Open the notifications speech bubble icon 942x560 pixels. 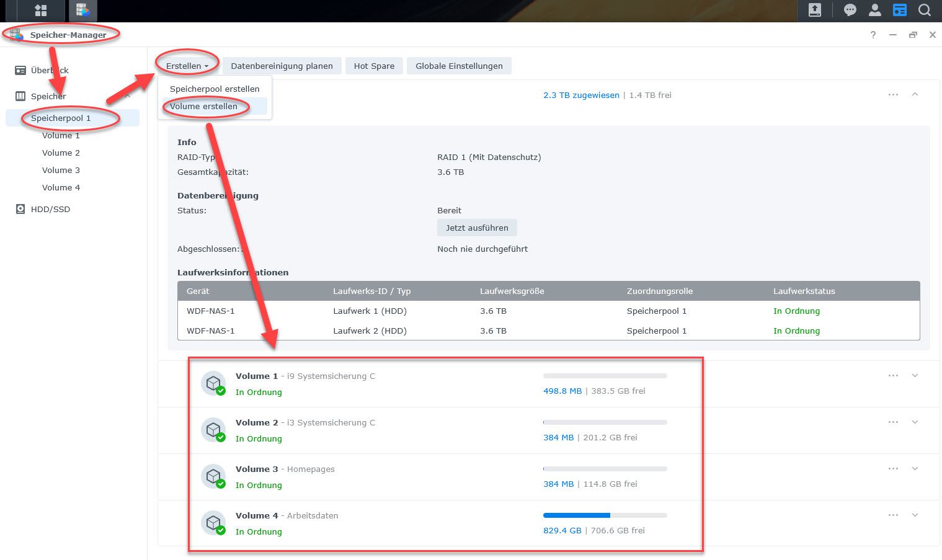850,11
